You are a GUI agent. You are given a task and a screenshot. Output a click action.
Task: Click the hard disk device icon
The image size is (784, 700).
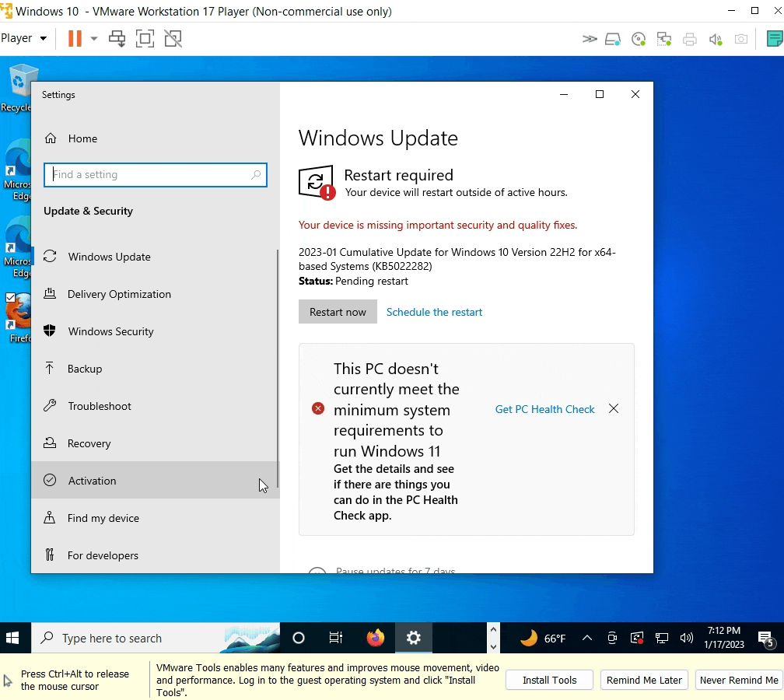coord(613,39)
